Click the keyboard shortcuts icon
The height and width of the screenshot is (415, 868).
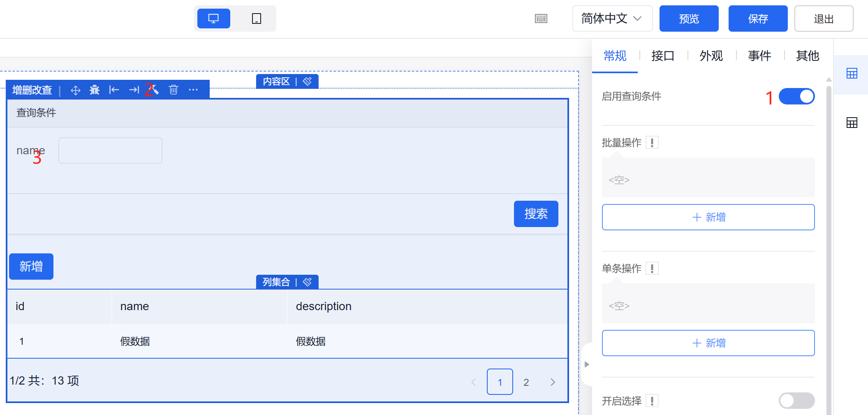[x=541, y=19]
